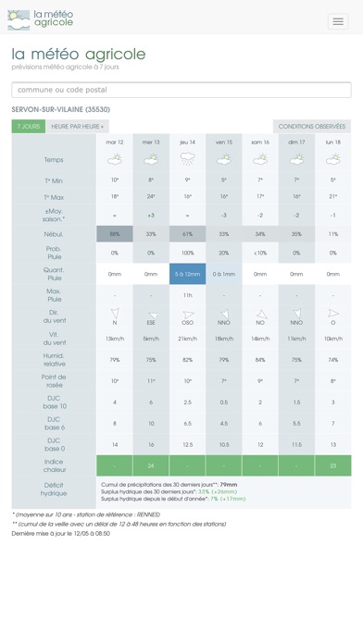The height and width of the screenshot is (644, 363).
Task: Select the sam 16 column header
Action: tap(260, 142)
